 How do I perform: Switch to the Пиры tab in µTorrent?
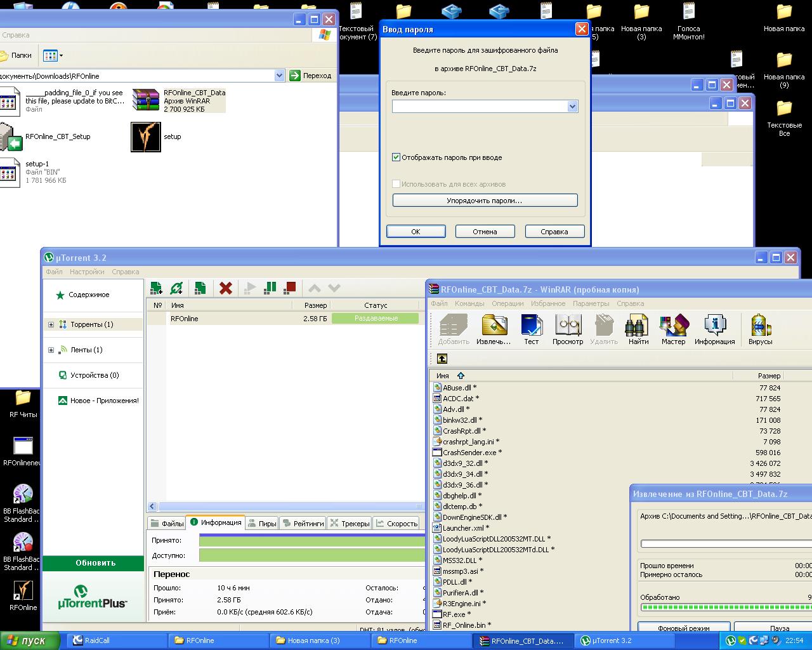pyautogui.click(x=262, y=523)
